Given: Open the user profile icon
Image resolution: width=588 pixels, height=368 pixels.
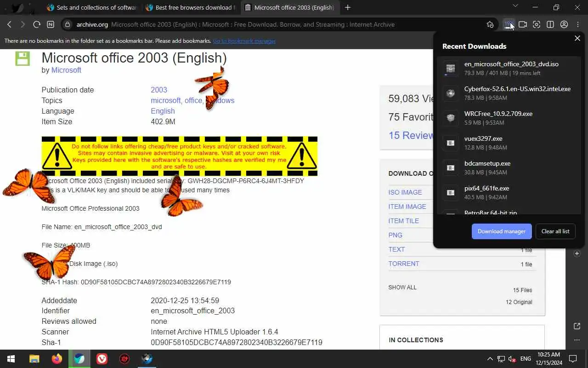Looking at the screenshot, I should 564,24.
